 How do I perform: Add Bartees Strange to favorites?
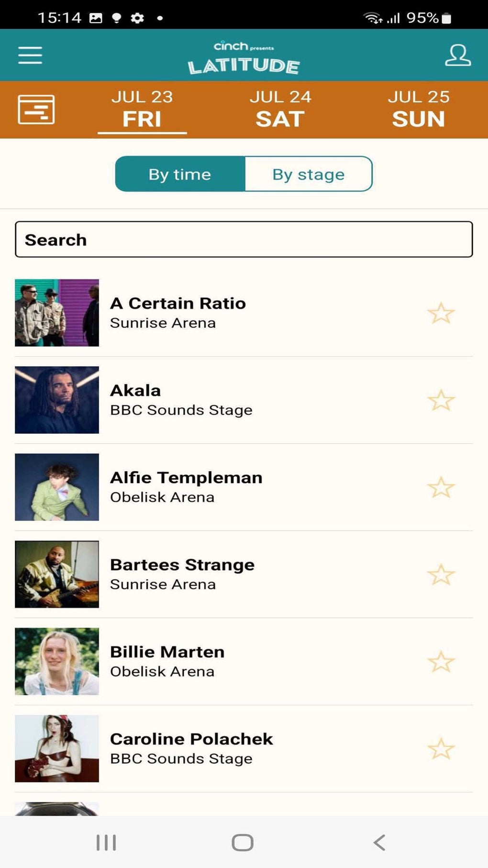[441, 575]
